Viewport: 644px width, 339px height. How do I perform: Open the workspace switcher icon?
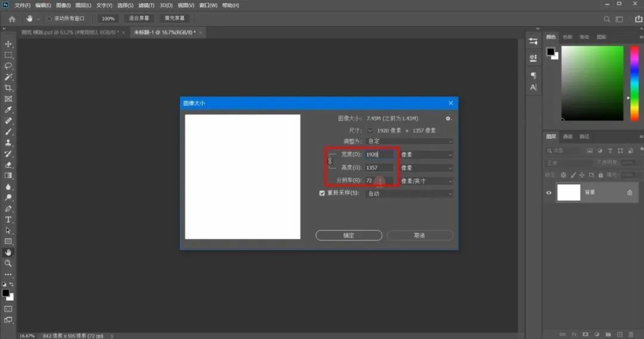(x=620, y=19)
